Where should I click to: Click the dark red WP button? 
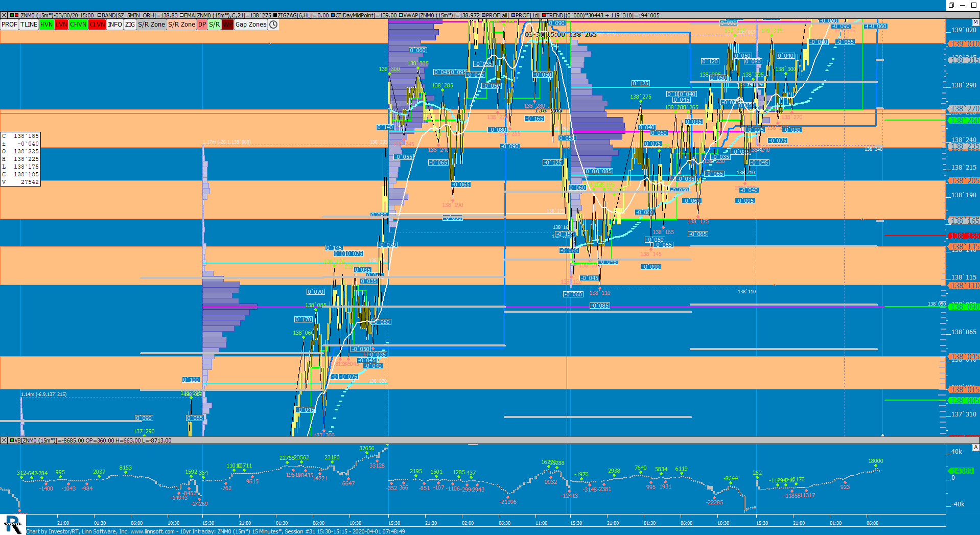click(227, 25)
